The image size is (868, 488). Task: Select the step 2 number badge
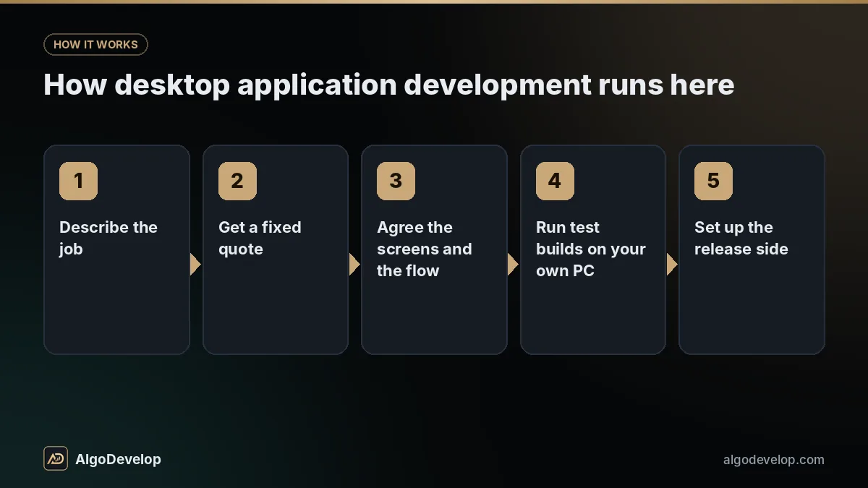[x=237, y=181]
